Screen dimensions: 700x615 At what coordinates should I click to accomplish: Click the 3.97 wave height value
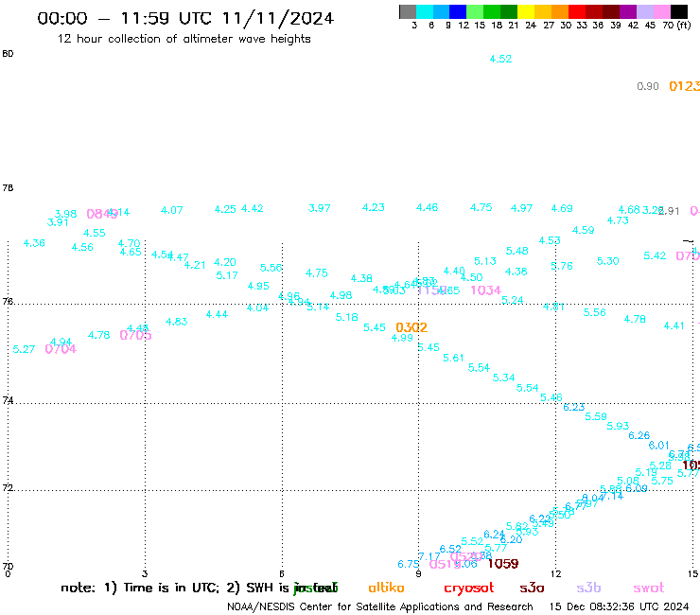coord(319,208)
